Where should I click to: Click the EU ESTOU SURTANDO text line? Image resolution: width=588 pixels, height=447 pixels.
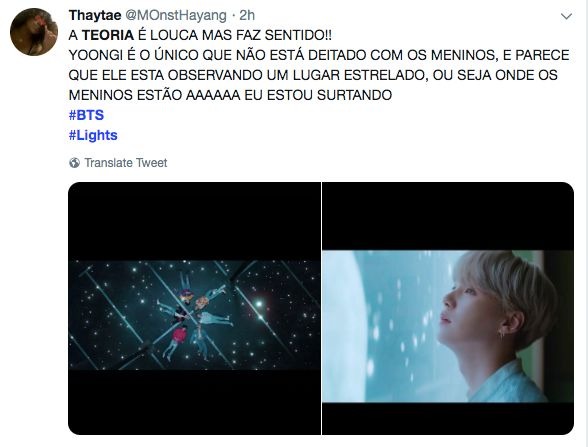click(318, 95)
